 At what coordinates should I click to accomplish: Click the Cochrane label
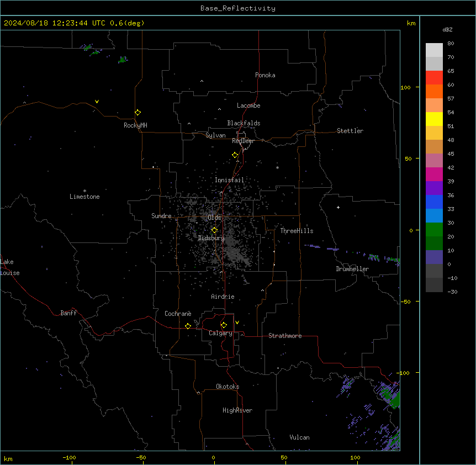178,314
